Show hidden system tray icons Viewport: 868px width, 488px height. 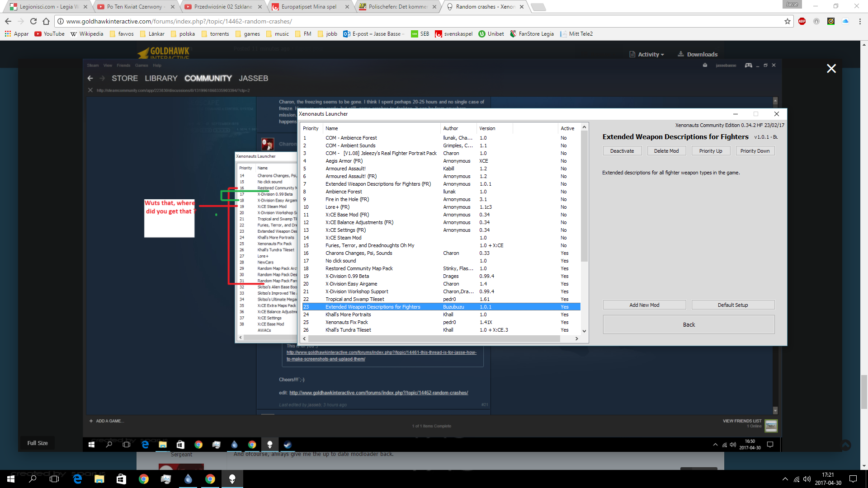click(x=785, y=479)
